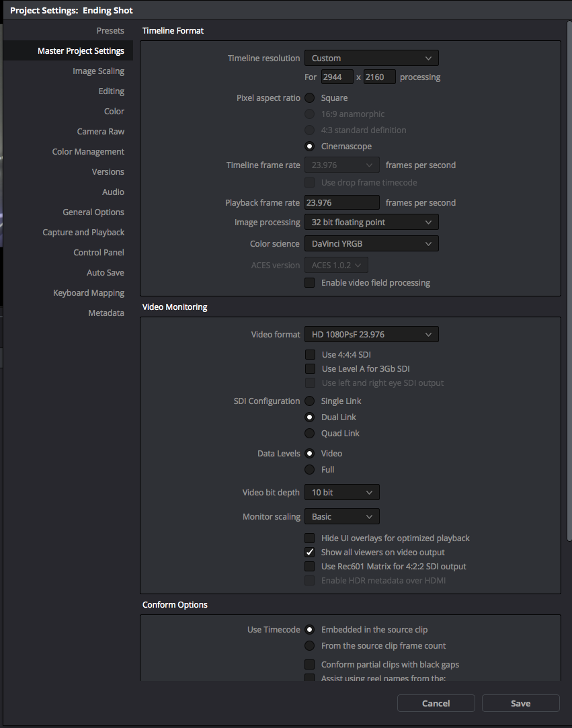Open General Options section
572x728 pixels.
93,212
